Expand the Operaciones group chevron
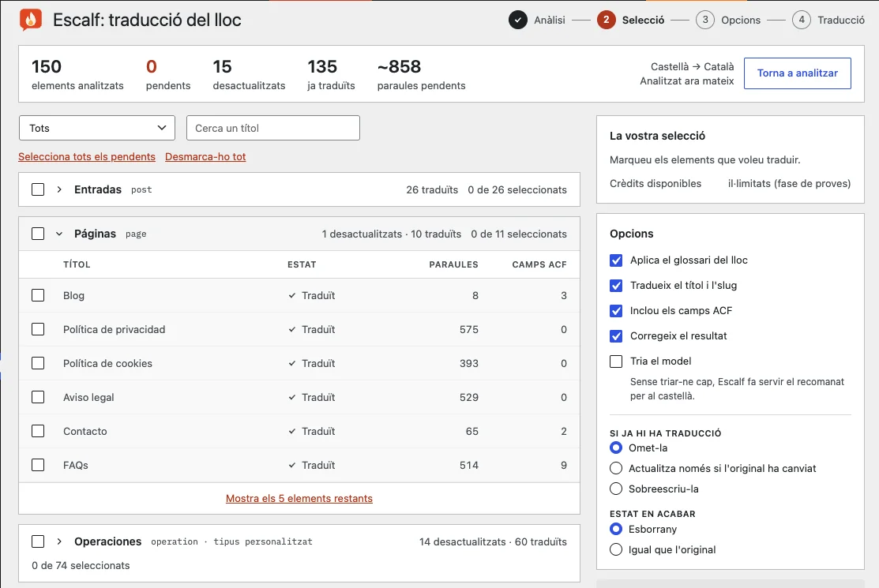The width and height of the screenshot is (879, 588). pyautogui.click(x=59, y=541)
